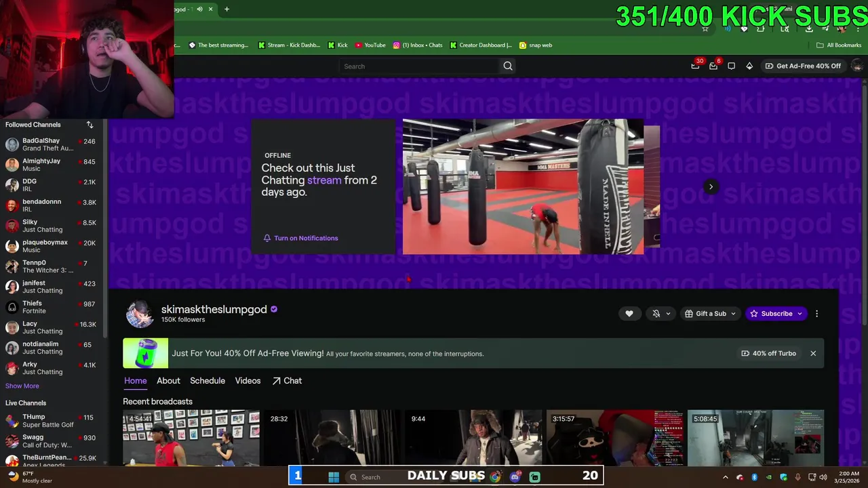Open Lacy channel in sidebar
Image resolution: width=868 pixels, height=488 pixels.
click(52, 327)
